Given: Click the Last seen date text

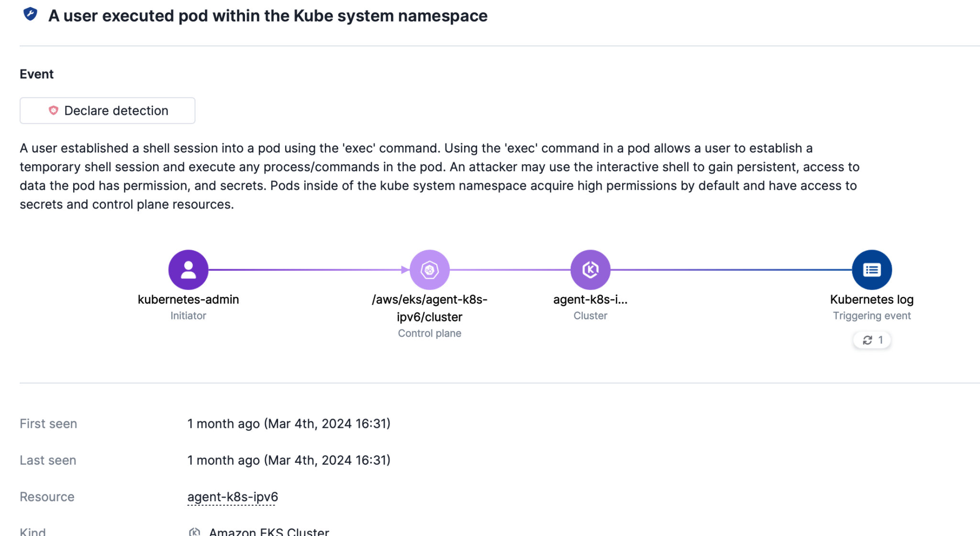Looking at the screenshot, I should click(x=289, y=460).
